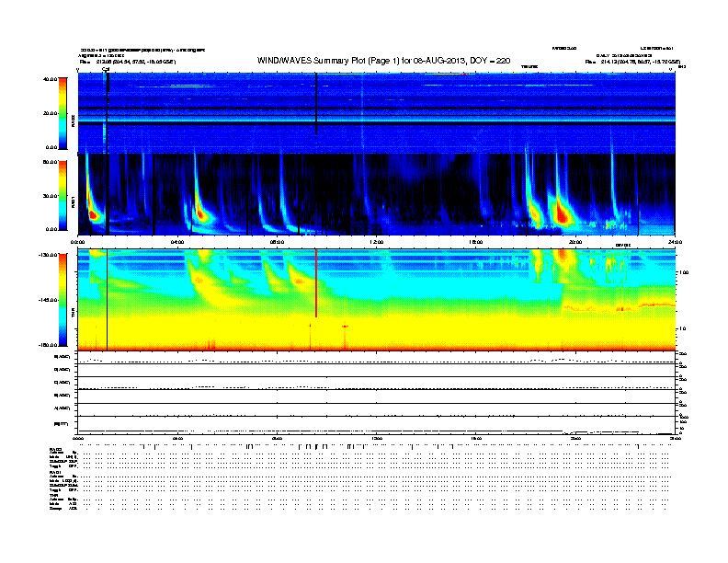Click the 20:00 tick label under RAD1 panel
This screenshot has height=563, width=728.
(575, 242)
